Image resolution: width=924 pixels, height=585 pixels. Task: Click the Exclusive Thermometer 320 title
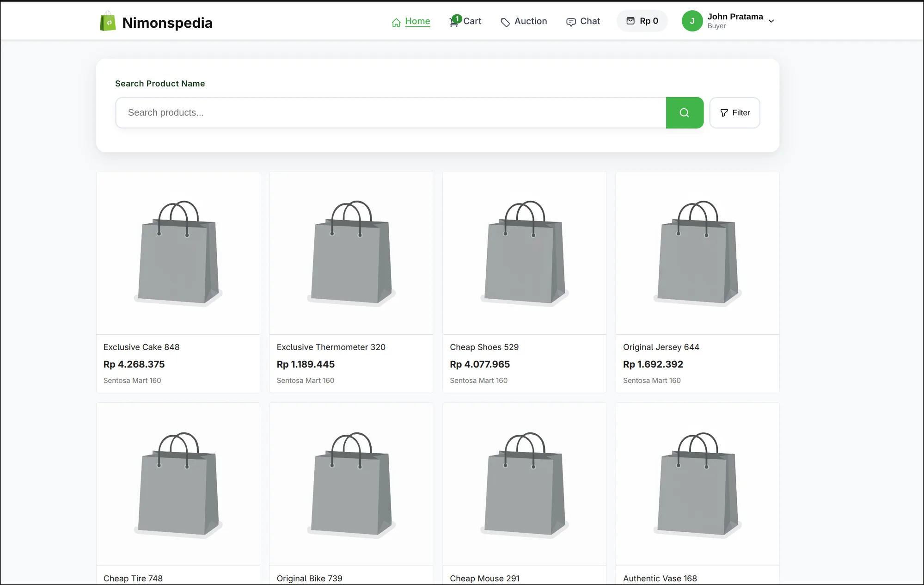(331, 347)
